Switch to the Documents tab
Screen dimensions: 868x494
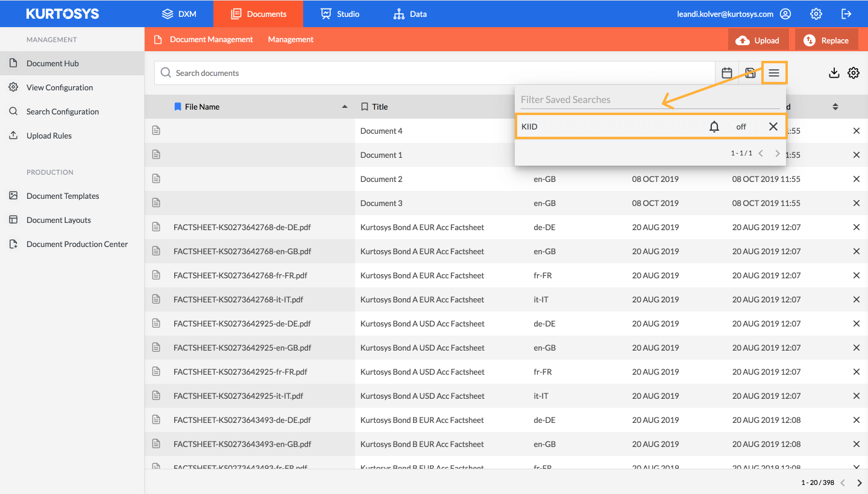(x=259, y=13)
